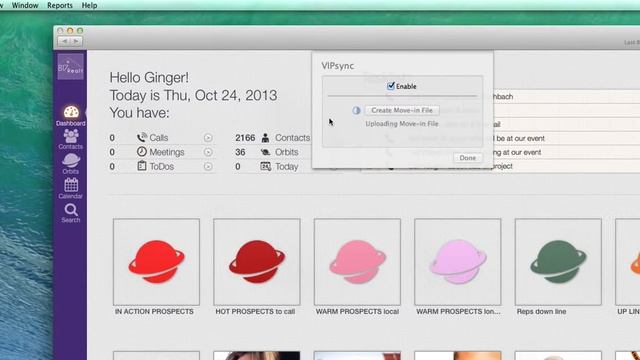
Task: Open the Help menu
Action: tap(89, 5)
